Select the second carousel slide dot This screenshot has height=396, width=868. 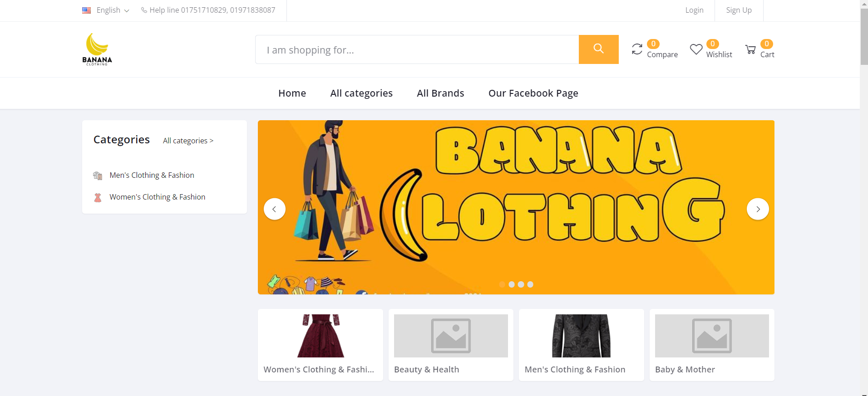512,284
